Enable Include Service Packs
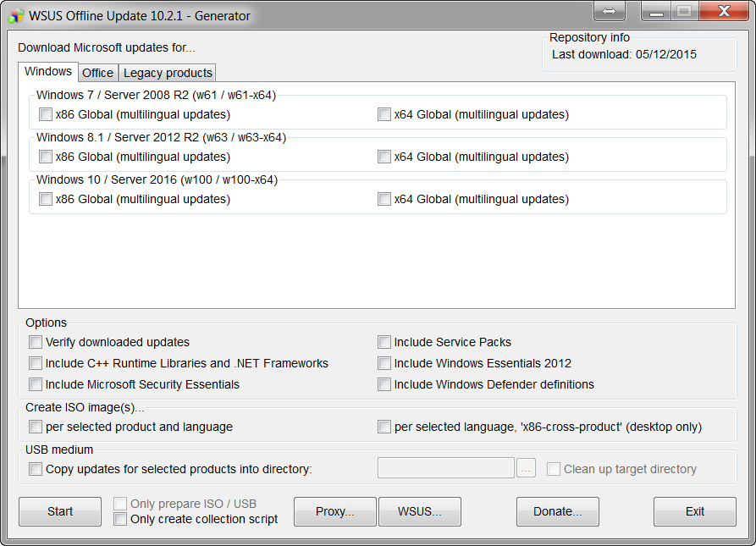756x546 pixels. 384,342
